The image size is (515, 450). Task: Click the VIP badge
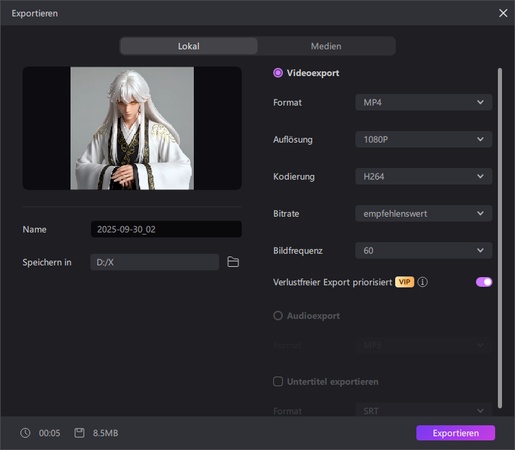(x=404, y=282)
